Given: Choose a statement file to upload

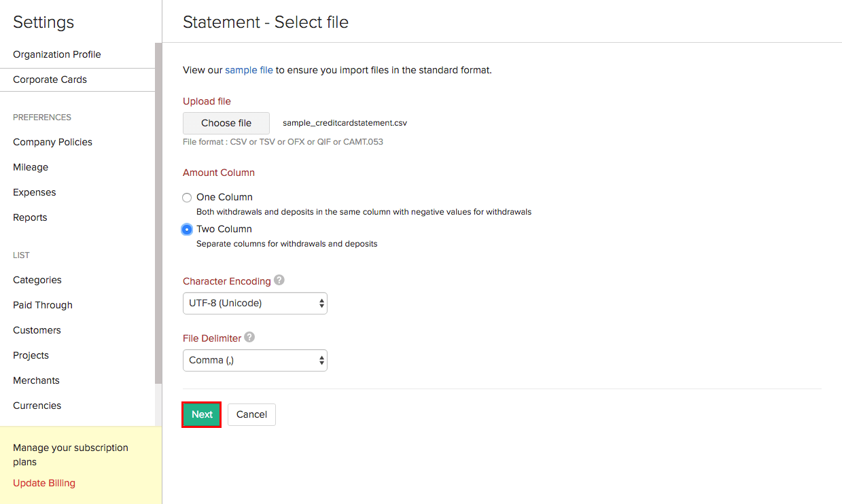Looking at the screenshot, I should (226, 123).
